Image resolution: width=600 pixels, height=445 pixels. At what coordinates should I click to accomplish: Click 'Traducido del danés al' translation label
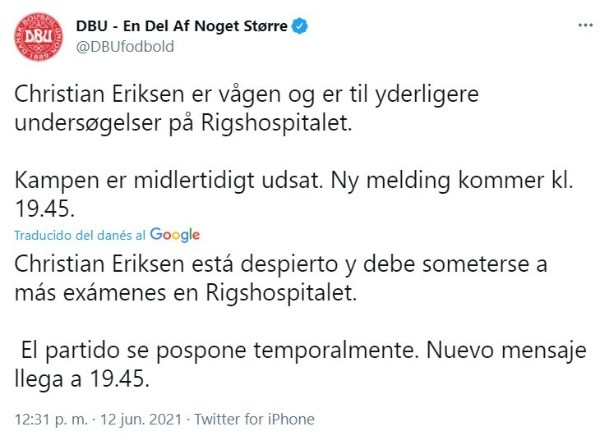[81, 235]
